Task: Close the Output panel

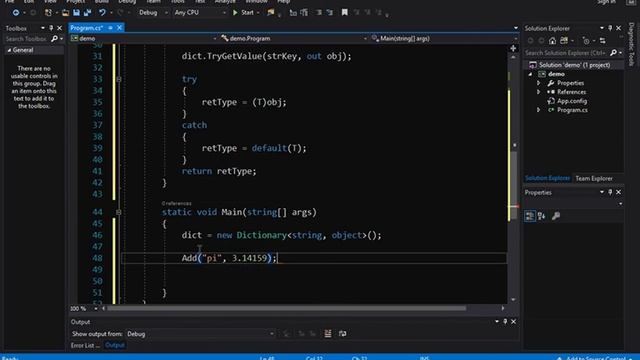Action: [x=513, y=322]
